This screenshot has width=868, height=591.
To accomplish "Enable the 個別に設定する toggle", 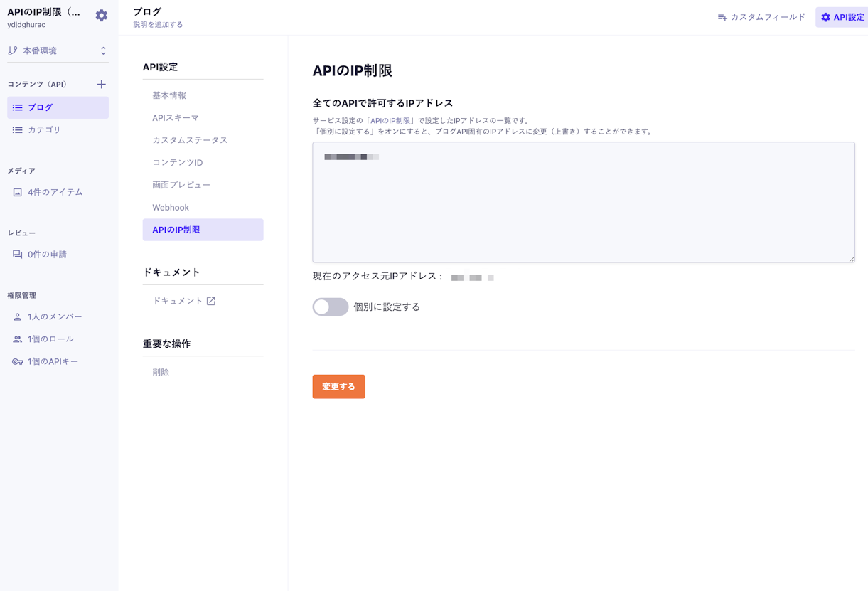I will pos(331,307).
